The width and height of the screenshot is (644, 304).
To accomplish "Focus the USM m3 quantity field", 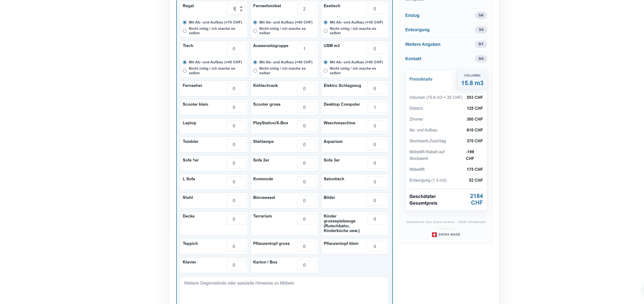I will coord(377,49).
